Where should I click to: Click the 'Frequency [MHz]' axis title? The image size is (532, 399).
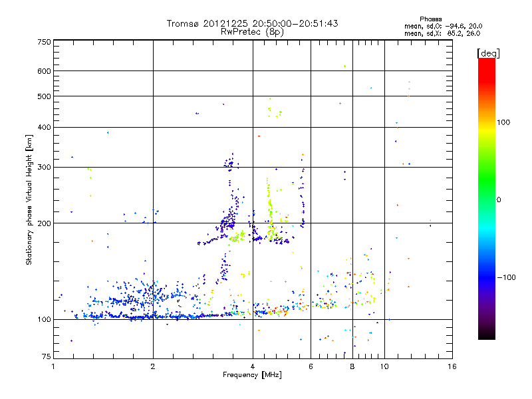coord(252,375)
